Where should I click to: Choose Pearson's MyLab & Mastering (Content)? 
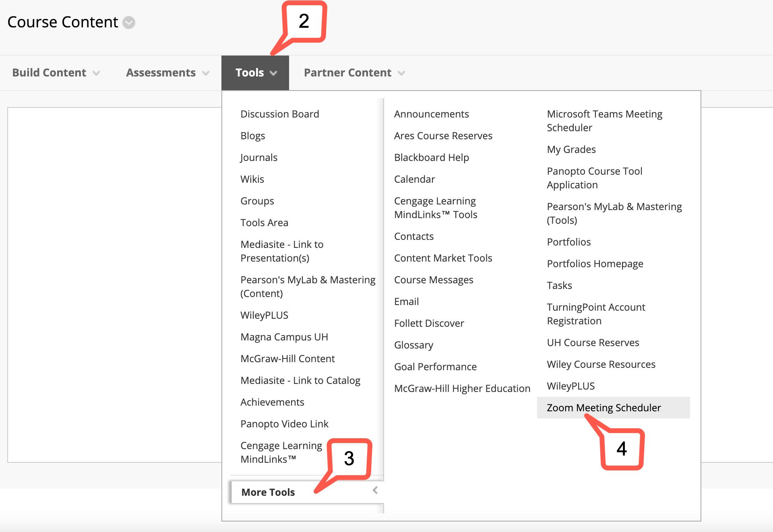tap(308, 287)
